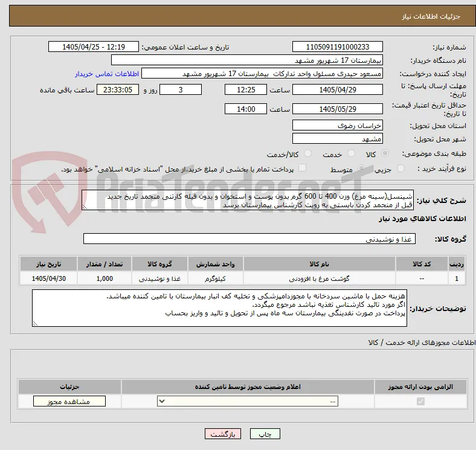Click the buyer notes textbox
This screenshot has height=450, width=476.
(x=219, y=308)
